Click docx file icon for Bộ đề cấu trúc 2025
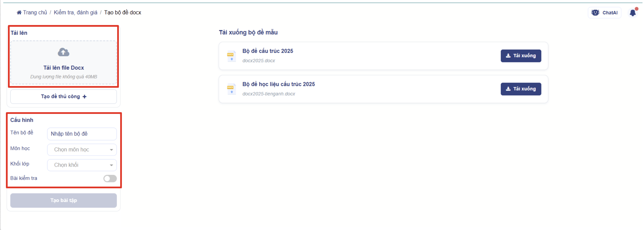Viewport: 644px width, 230px height. click(x=231, y=56)
